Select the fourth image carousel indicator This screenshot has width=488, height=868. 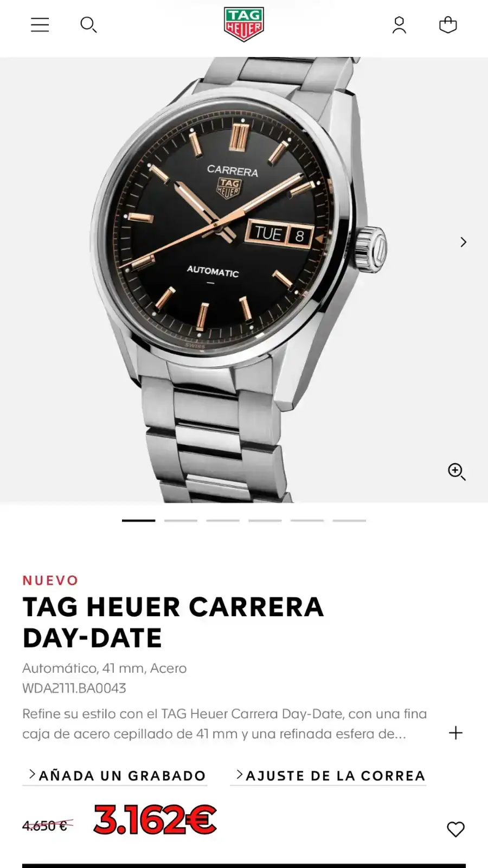point(265,520)
